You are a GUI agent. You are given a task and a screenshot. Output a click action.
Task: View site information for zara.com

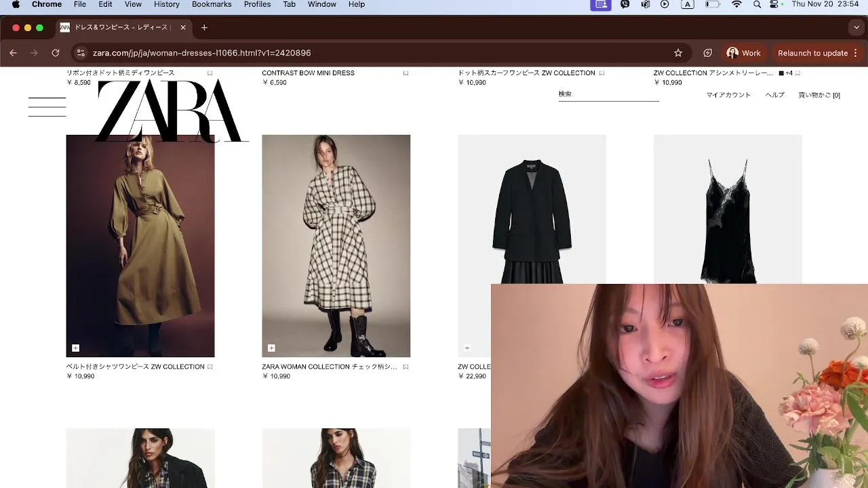81,53
